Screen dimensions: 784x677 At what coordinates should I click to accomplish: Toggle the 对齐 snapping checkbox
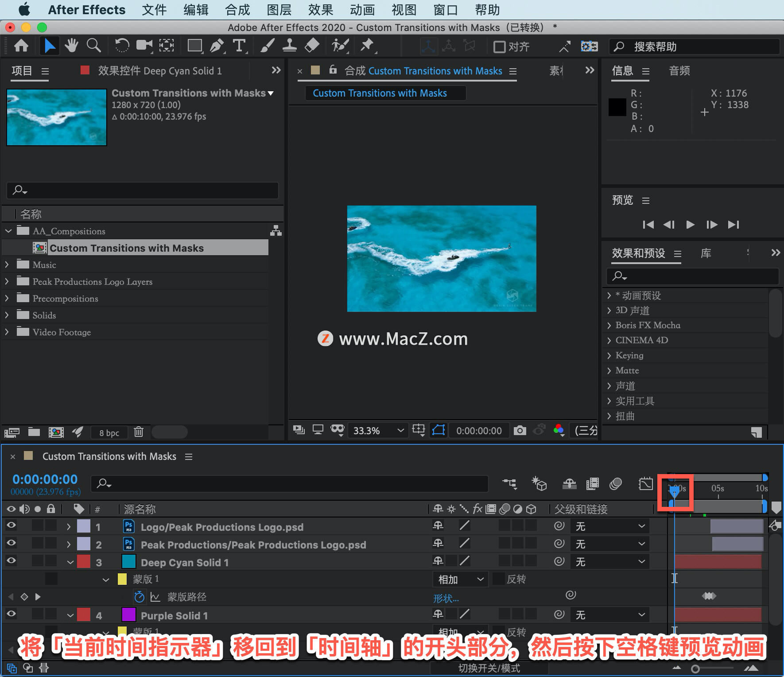pyautogui.click(x=499, y=47)
